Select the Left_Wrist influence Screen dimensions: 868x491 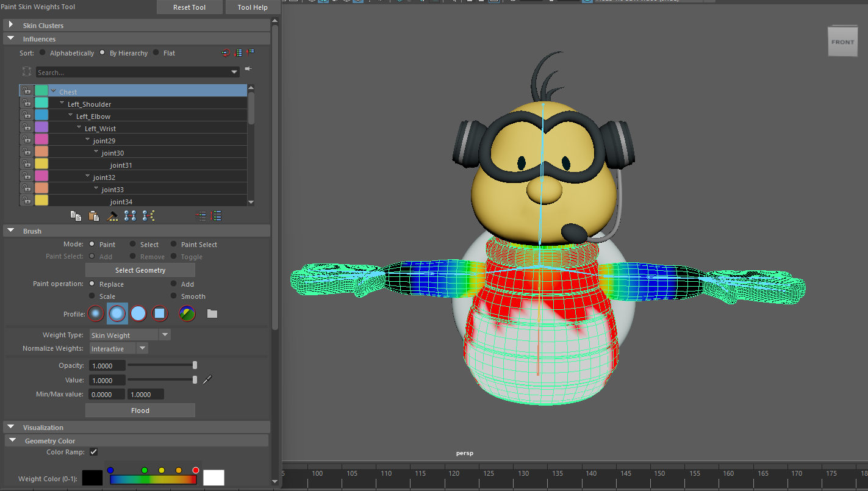tap(100, 129)
